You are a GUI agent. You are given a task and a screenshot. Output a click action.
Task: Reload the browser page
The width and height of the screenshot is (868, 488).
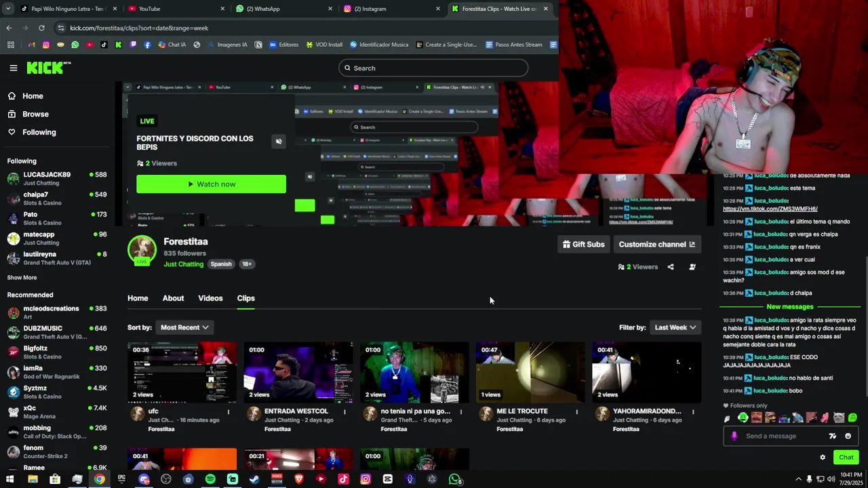point(41,28)
